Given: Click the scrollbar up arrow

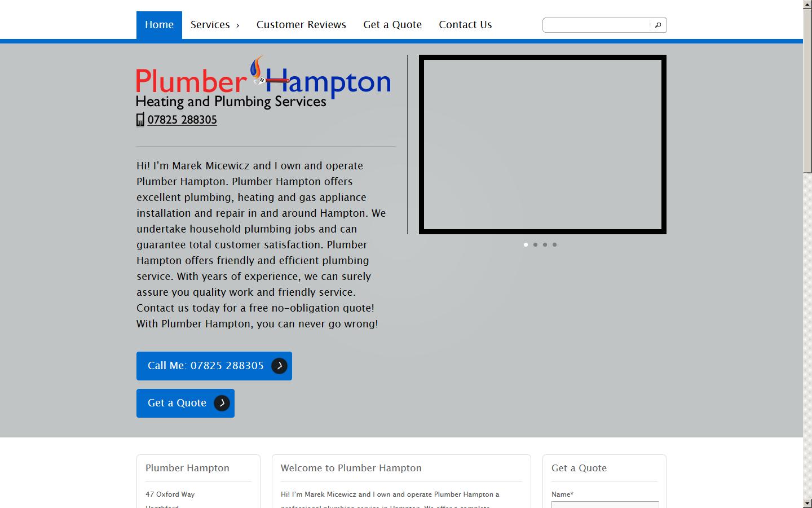Looking at the screenshot, I should pos(807,5).
